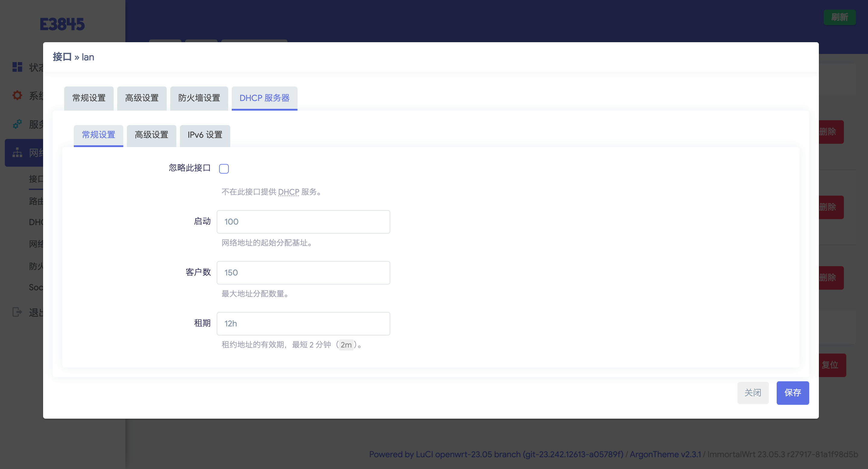
Task: Click the client limit field containing 150
Action: pos(303,272)
